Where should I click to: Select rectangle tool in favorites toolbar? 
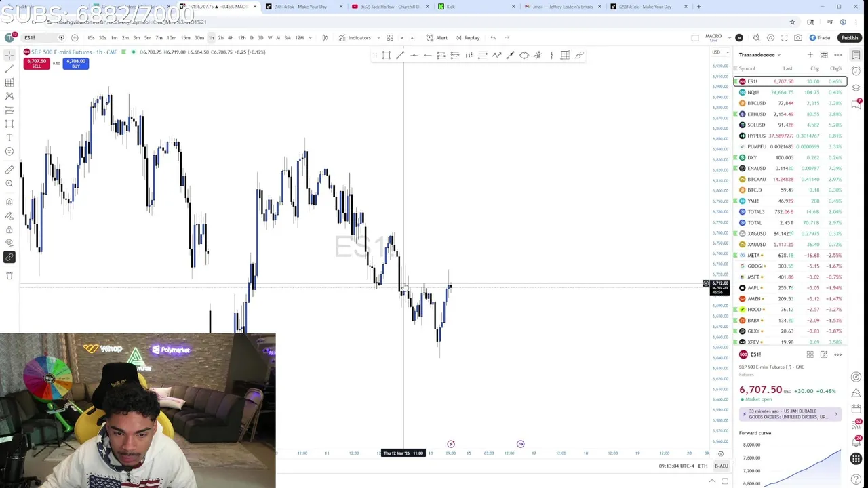[386, 55]
